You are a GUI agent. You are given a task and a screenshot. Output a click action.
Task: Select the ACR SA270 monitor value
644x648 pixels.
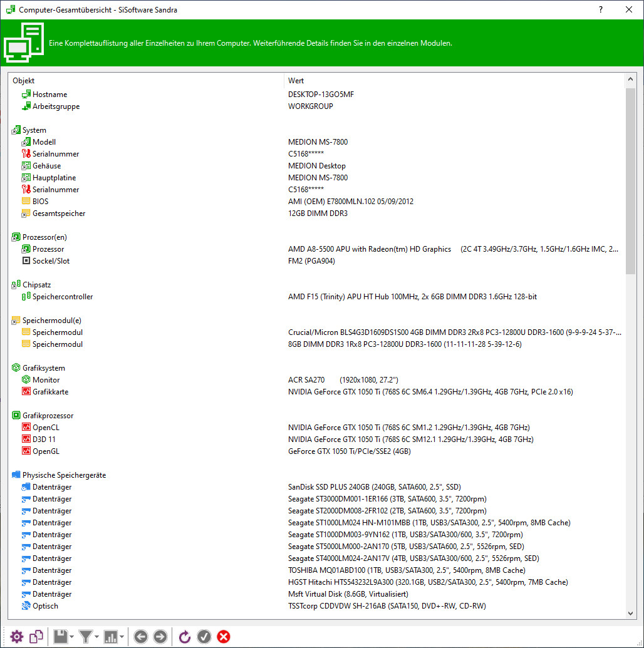tap(343, 379)
